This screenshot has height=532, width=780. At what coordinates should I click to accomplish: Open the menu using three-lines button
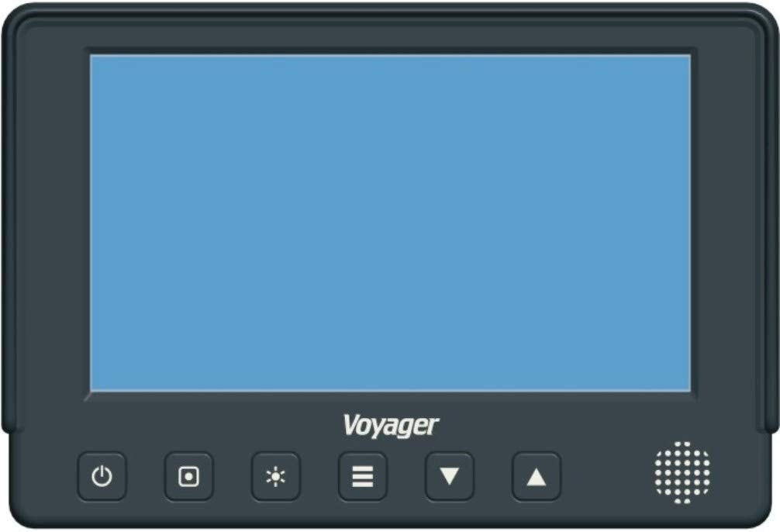[x=362, y=476]
